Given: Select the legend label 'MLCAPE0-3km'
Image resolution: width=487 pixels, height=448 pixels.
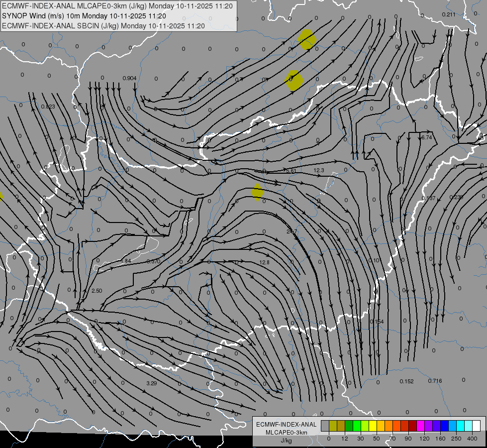Looking at the screenshot, I should (x=286, y=433).
